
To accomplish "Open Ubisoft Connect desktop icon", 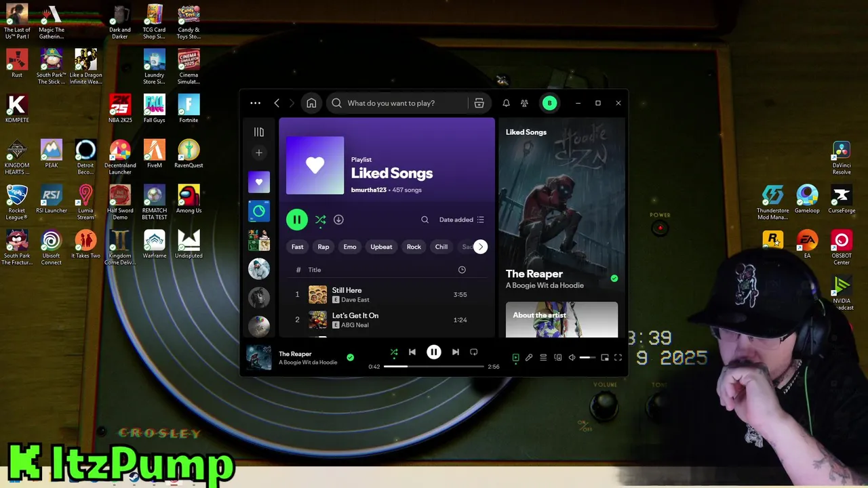I will [x=51, y=247].
